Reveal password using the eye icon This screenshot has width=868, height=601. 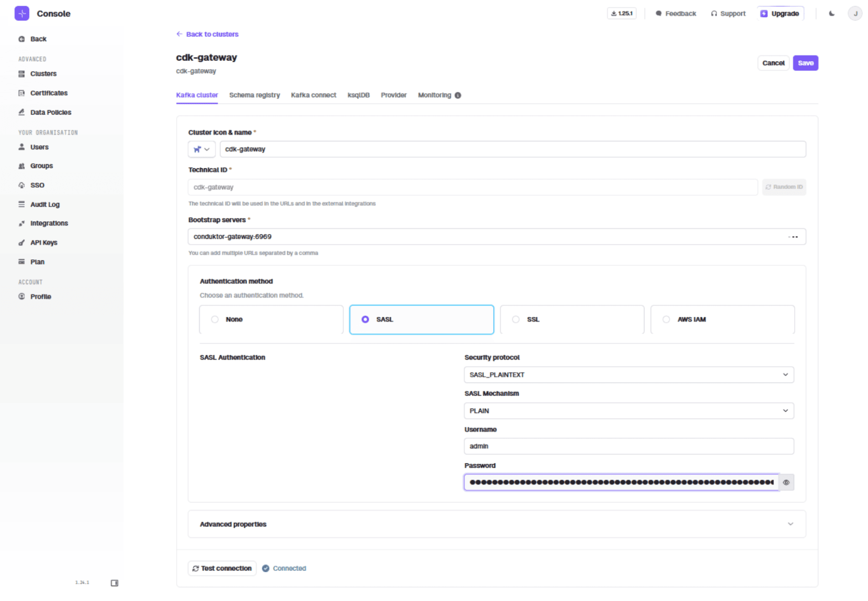[x=786, y=482]
